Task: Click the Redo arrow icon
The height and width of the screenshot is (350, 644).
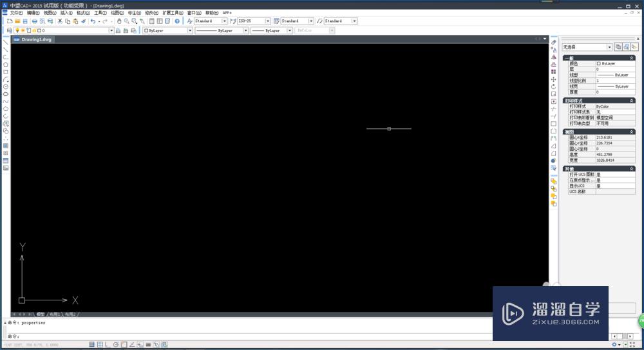Action: [105, 21]
